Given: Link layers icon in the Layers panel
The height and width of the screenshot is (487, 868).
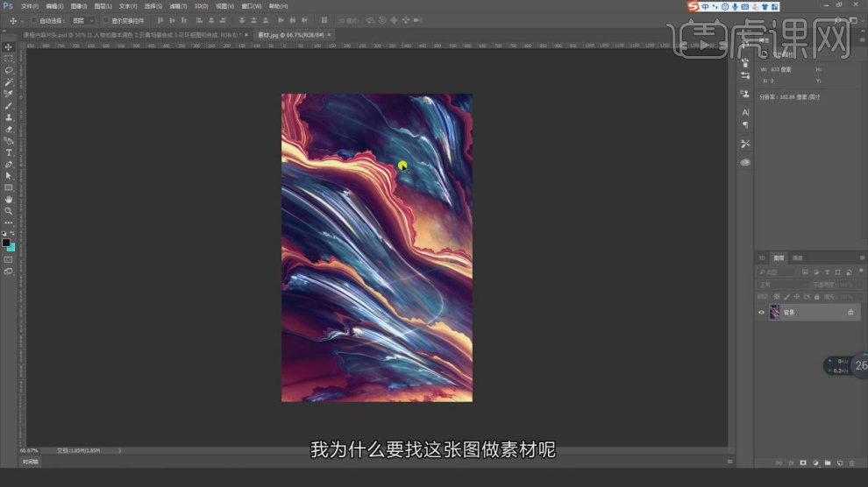Looking at the screenshot, I should pos(779,462).
